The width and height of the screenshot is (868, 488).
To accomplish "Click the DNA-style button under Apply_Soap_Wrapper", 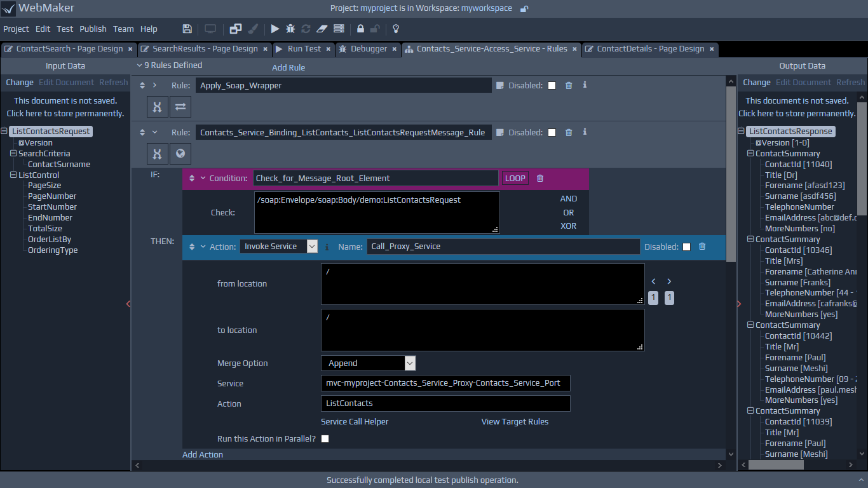I will coord(157,107).
